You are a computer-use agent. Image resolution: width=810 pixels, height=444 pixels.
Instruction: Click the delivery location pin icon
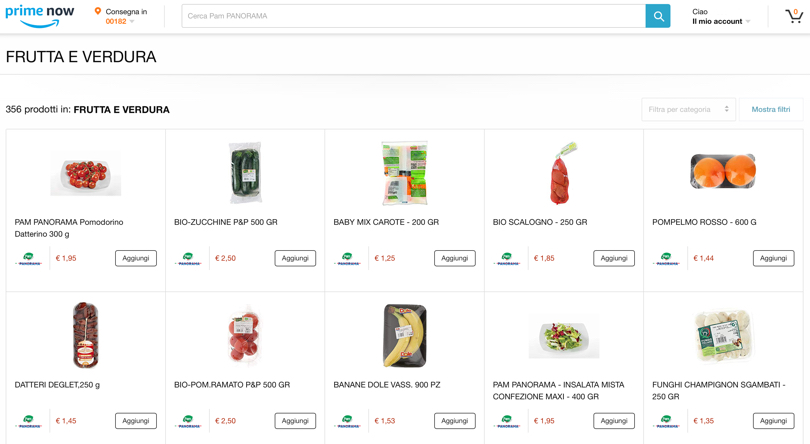click(98, 12)
